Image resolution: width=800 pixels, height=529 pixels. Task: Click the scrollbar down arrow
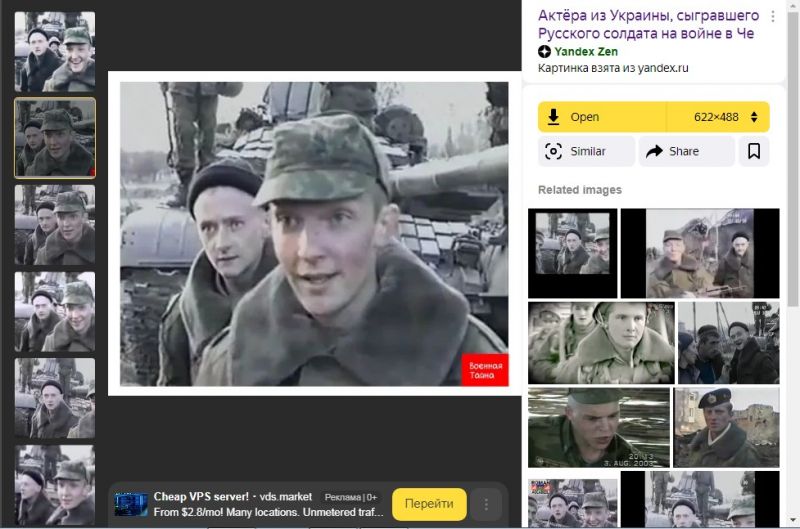point(793,520)
